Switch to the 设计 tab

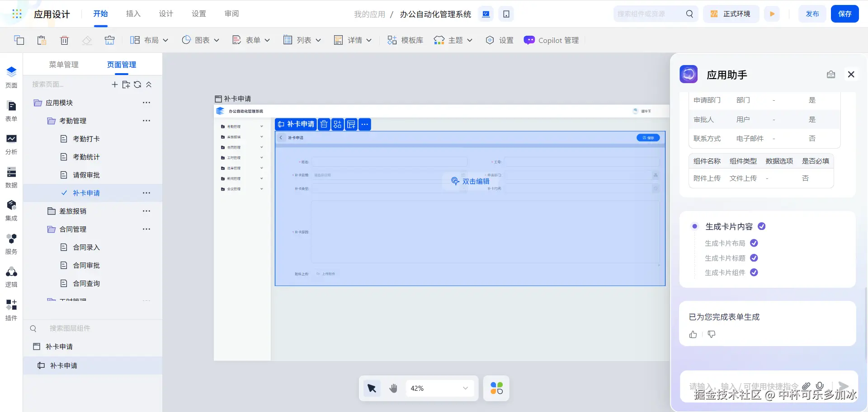[x=166, y=14]
